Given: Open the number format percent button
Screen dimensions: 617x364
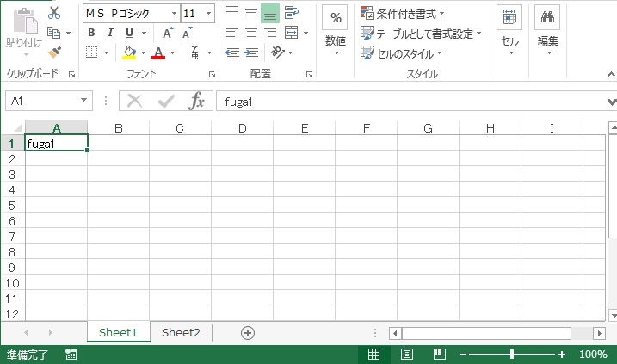Looking at the screenshot, I should pyautogui.click(x=335, y=17).
